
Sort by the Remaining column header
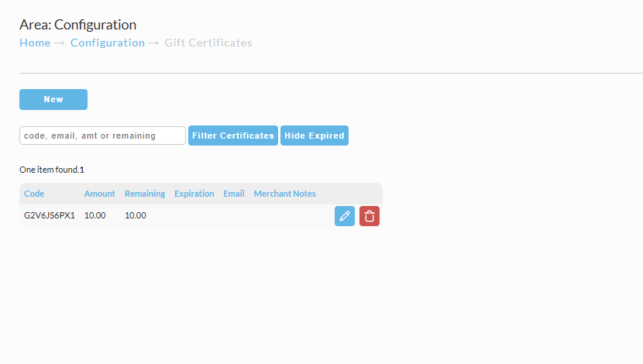click(x=145, y=194)
